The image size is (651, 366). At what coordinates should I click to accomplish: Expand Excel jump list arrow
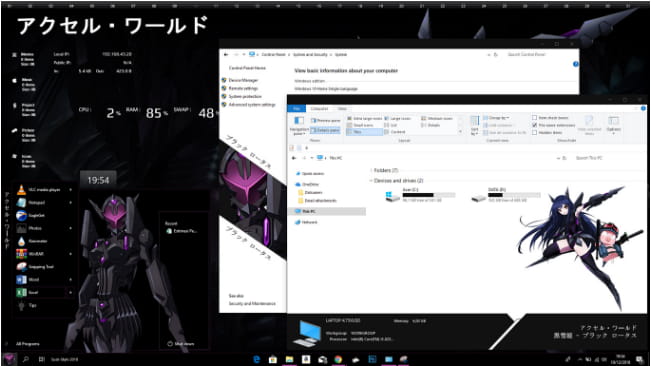[71, 293]
